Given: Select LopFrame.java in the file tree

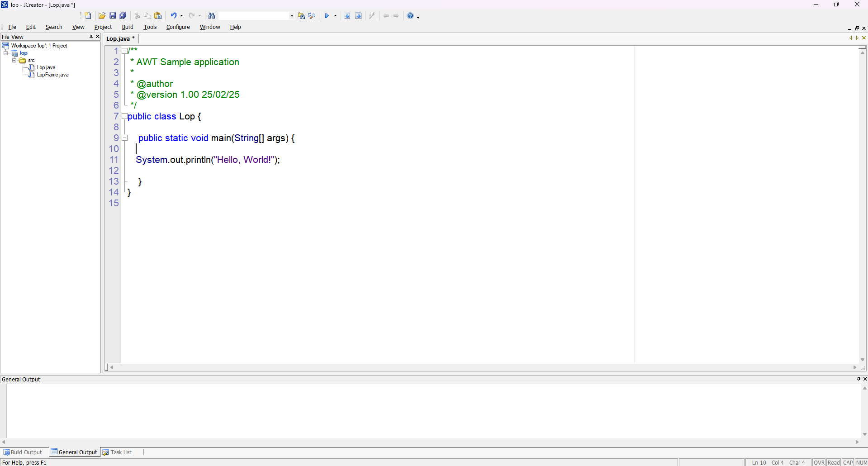Looking at the screenshot, I should (x=53, y=75).
